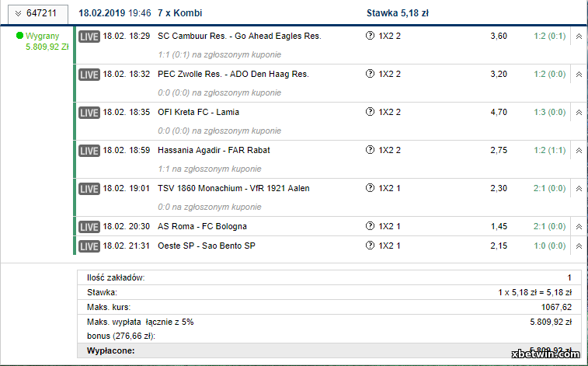Toggle details arrow for Oeste SP row
The height and width of the screenshot is (366, 588).
pos(579,246)
